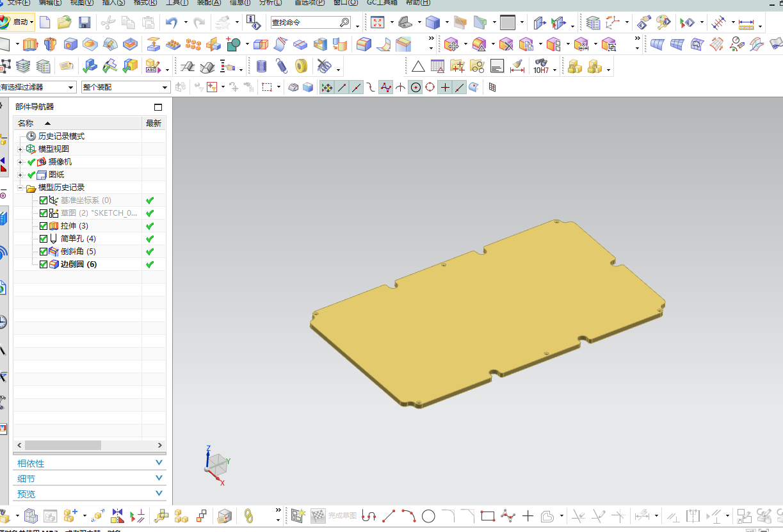Click the Layer Settings icon

(593, 22)
